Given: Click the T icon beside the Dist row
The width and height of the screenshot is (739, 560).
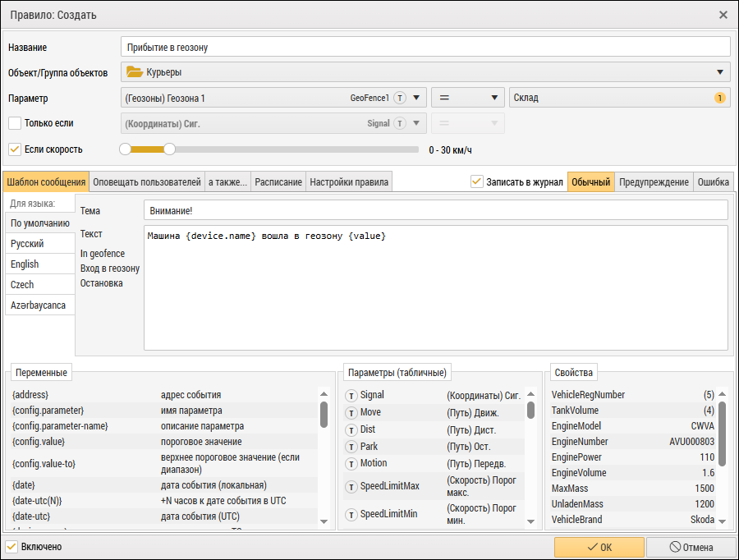Looking at the screenshot, I should [351, 429].
